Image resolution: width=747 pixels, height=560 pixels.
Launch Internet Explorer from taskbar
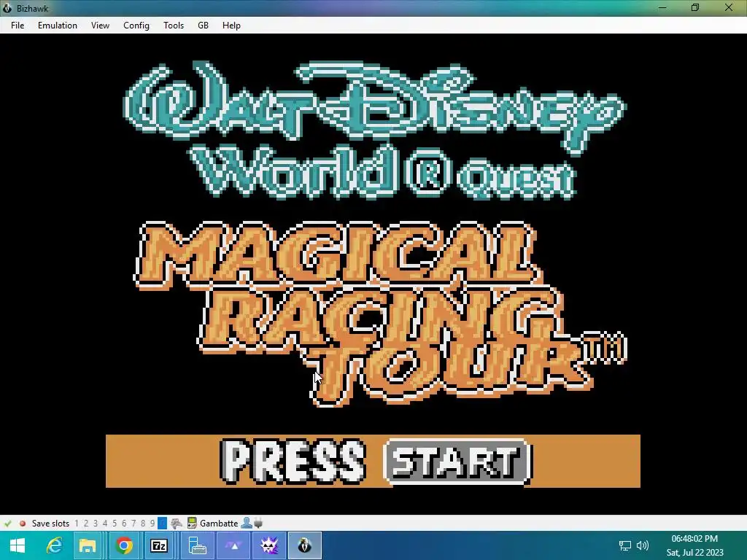tap(54, 545)
